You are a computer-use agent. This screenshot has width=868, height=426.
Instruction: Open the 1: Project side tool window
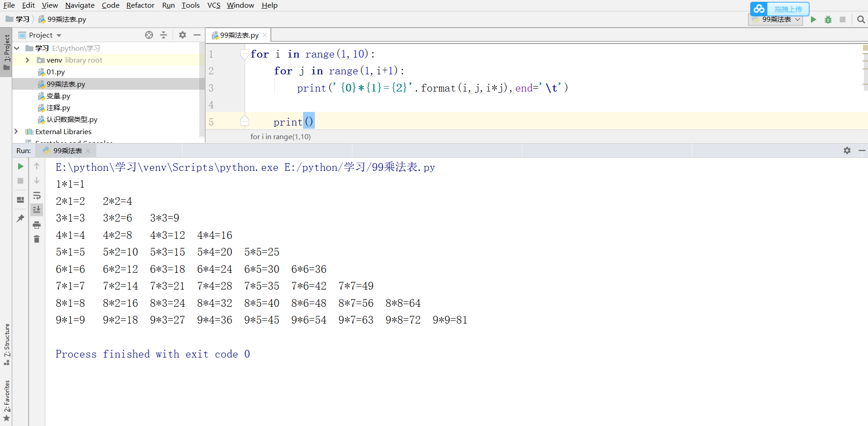(x=6, y=52)
